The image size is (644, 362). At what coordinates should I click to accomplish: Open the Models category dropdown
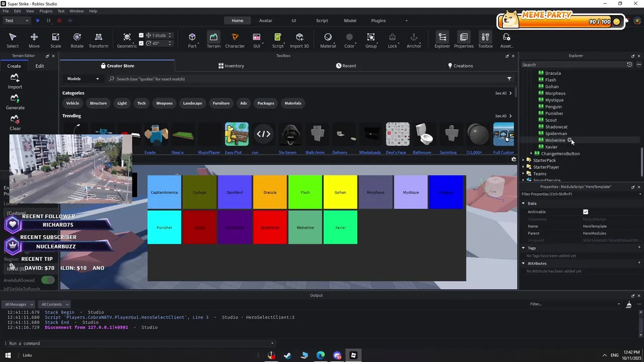[83, 79]
